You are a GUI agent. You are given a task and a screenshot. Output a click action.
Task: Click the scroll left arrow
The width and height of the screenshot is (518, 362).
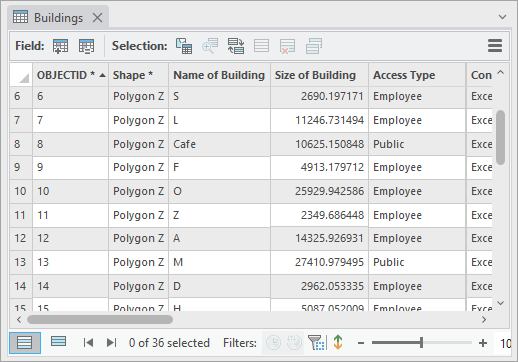19,320
